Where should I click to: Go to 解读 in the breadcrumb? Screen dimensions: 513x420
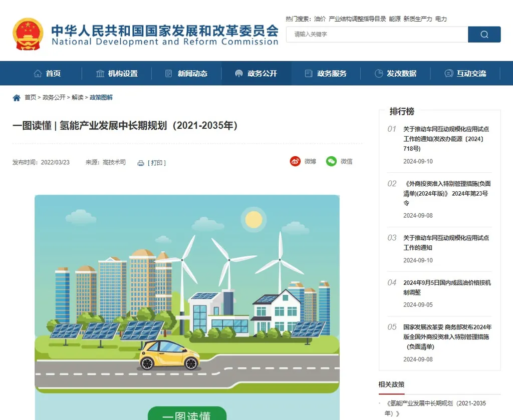78,98
